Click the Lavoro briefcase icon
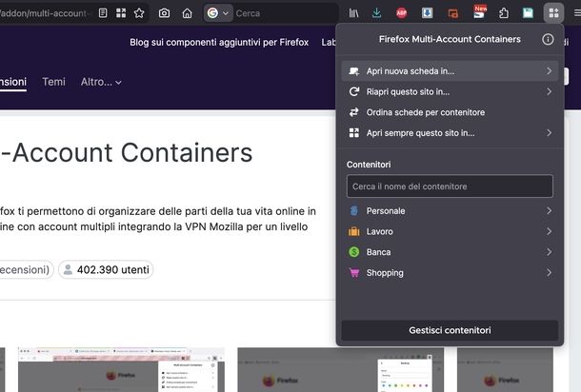 [x=354, y=232]
